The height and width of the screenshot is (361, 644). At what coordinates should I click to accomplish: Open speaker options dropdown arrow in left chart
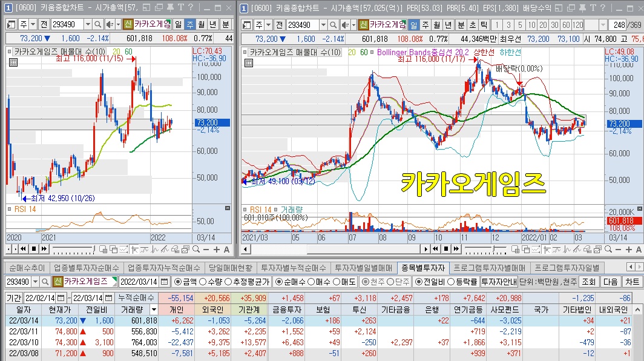pos(118,25)
